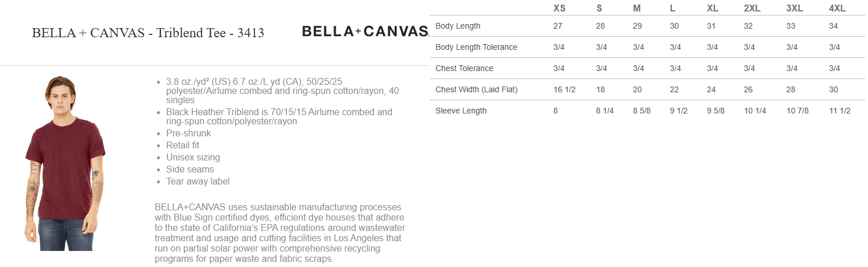The width and height of the screenshot is (868, 267).
Task: Select the M size column header
Action: tap(637, 9)
